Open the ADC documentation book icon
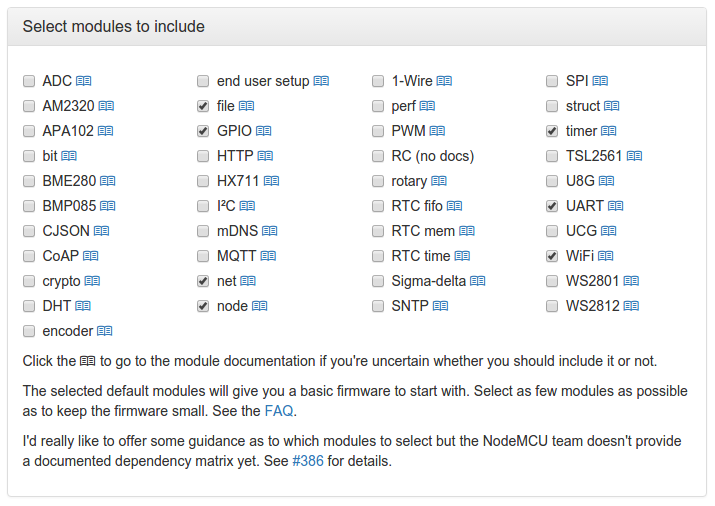 84,81
